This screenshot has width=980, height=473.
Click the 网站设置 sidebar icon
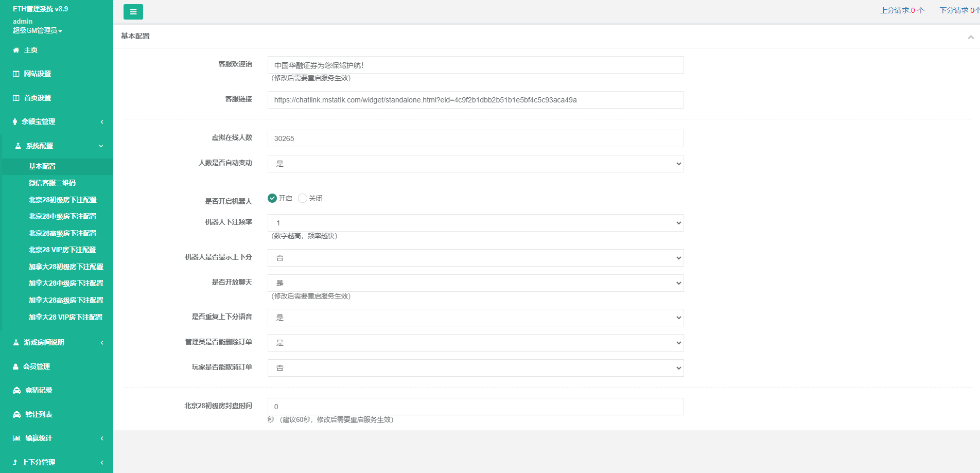click(x=16, y=74)
